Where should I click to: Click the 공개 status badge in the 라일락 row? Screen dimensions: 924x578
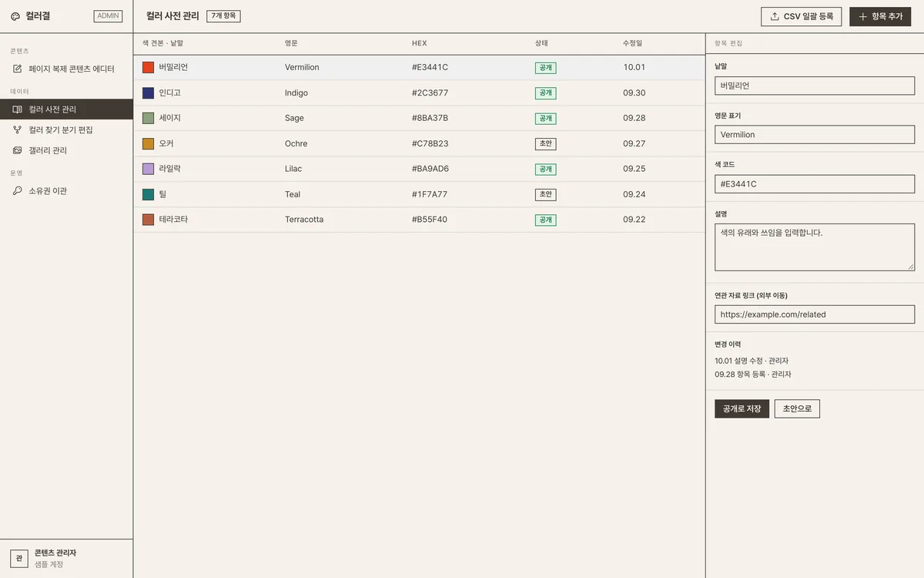(545, 170)
